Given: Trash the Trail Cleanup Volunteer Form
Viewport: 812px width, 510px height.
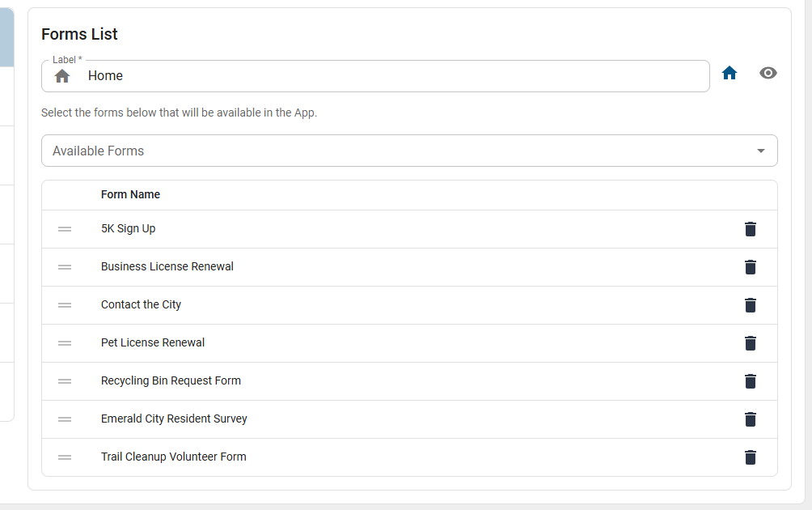Looking at the screenshot, I should point(750,457).
